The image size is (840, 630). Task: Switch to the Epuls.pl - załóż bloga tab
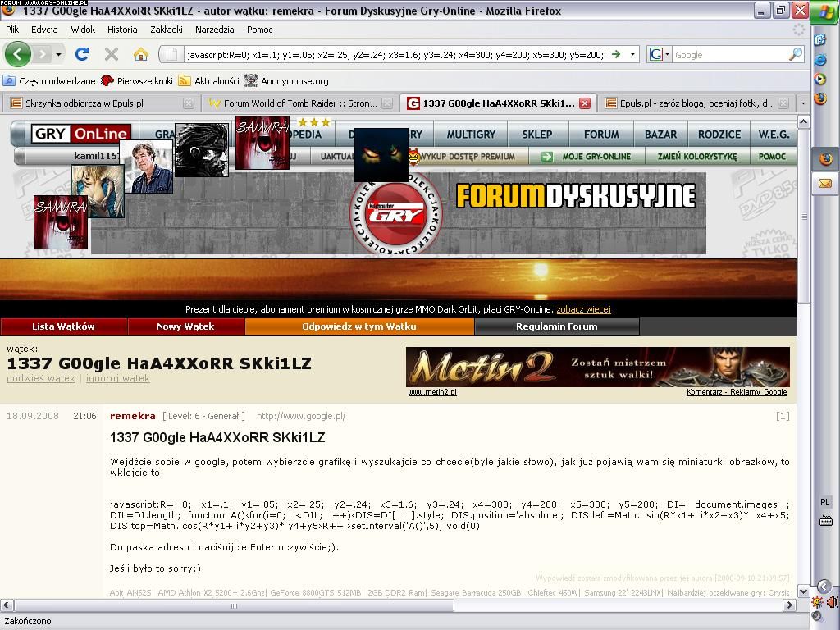696,103
